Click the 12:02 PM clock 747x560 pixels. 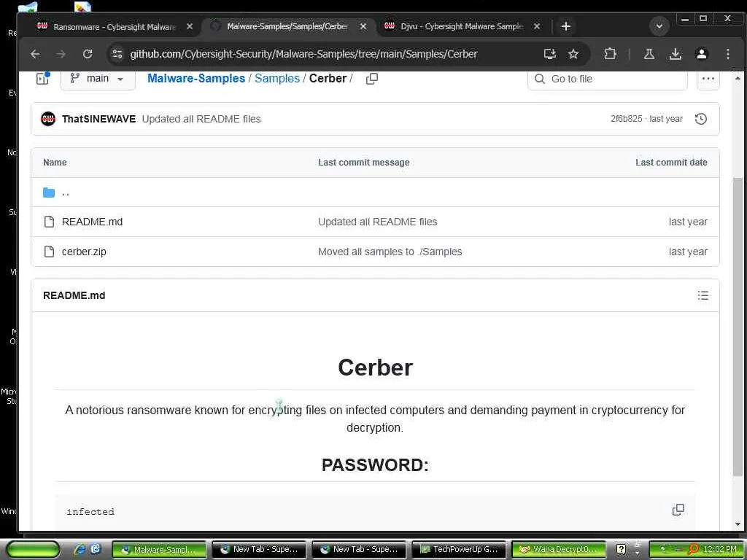[720, 550]
